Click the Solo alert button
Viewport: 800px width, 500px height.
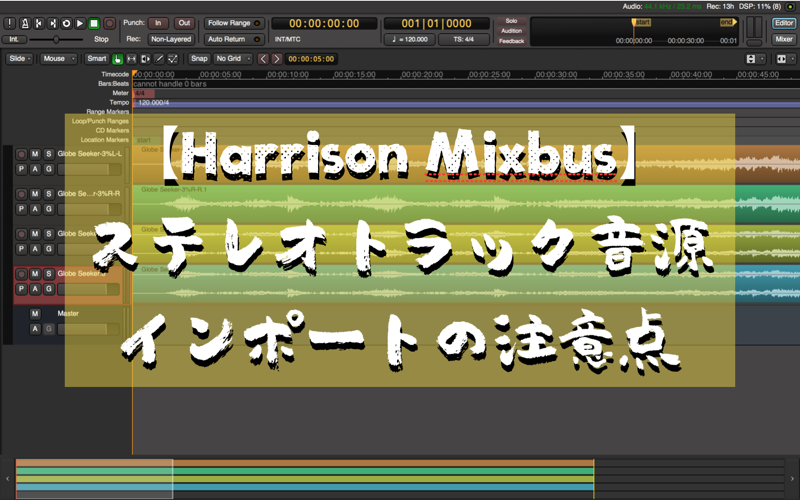(511, 21)
